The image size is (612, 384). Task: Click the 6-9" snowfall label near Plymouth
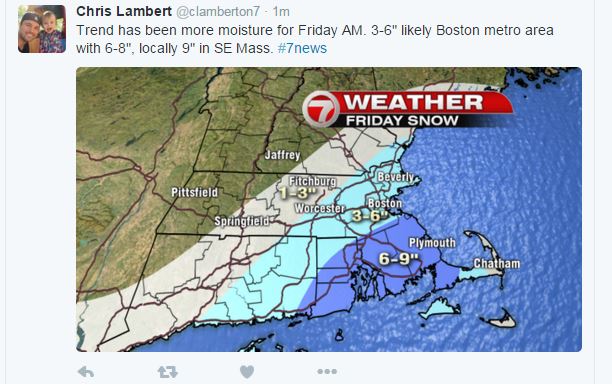click(x=399, y=258)
